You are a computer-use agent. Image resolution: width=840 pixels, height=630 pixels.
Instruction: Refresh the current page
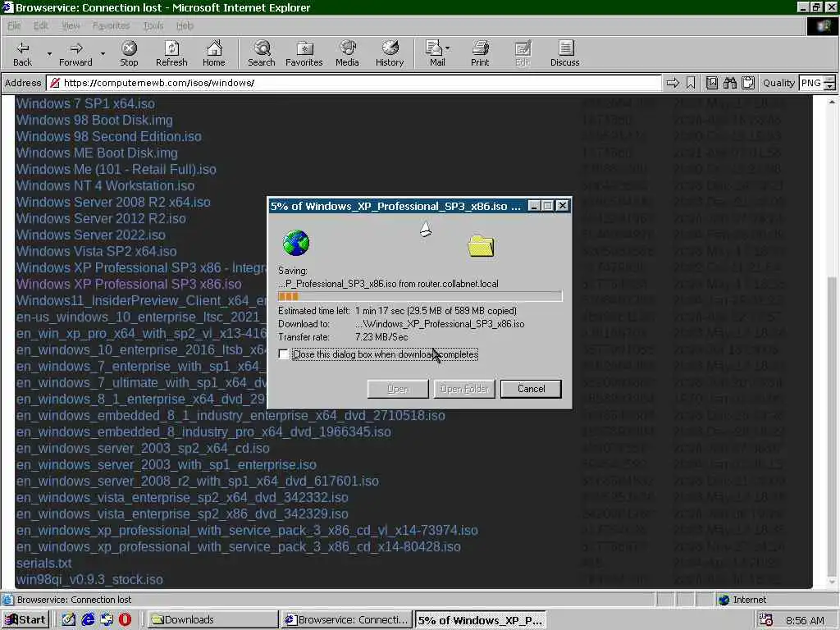pyautogui.click(x=171, y=53)
